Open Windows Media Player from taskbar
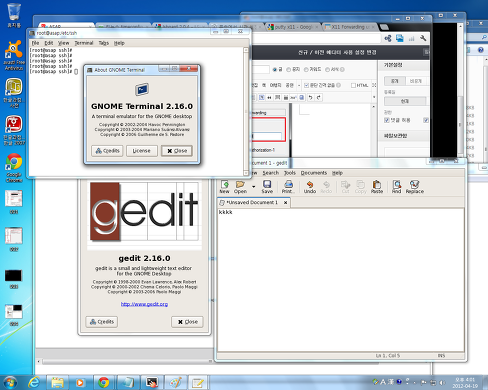488x390 pixels. pos(80,382)
